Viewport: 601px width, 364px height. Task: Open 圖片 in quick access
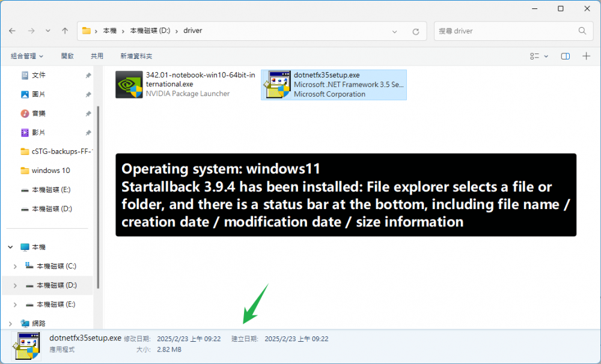[x=38, y=94]
